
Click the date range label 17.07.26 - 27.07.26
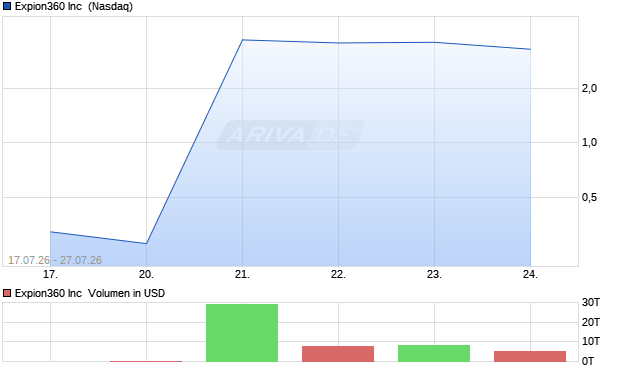point(55,260)
